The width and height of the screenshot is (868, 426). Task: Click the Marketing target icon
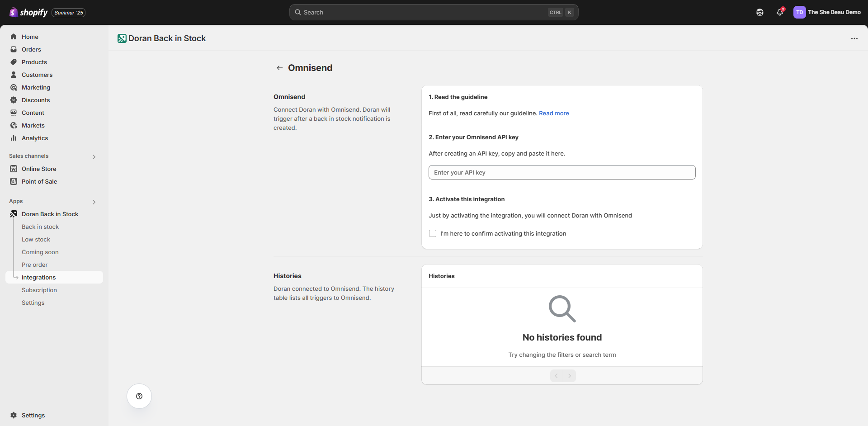[x=14, y=87]
